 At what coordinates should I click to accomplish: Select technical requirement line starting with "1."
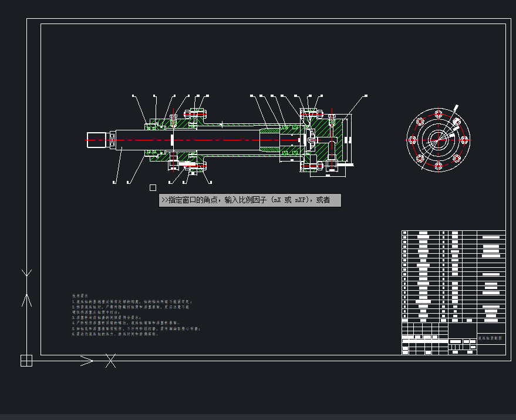(132, 301)
